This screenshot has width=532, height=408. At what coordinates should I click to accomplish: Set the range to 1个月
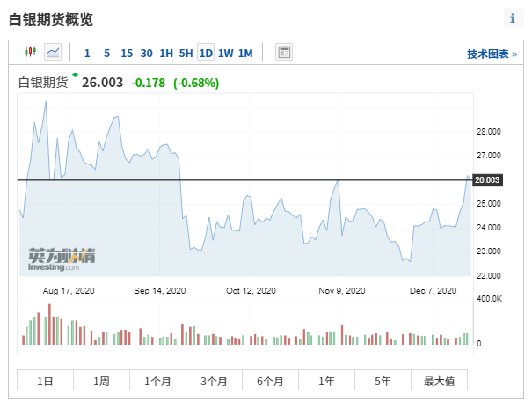(x=157, y=382)
